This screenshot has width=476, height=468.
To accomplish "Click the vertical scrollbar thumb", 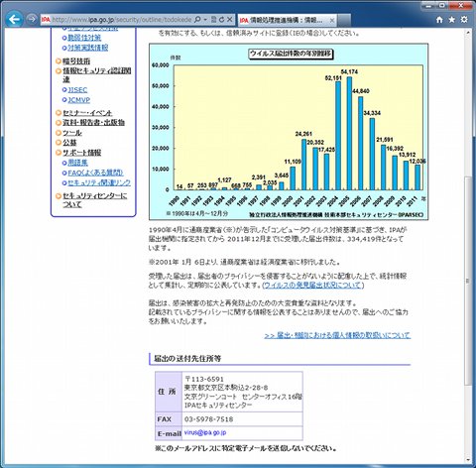I will (468, 281).
